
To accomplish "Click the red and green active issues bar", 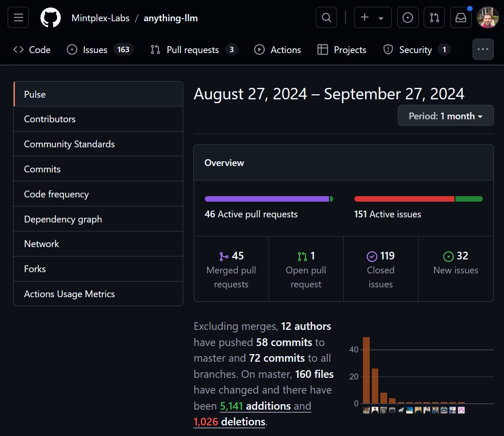I will coord(418,199).
